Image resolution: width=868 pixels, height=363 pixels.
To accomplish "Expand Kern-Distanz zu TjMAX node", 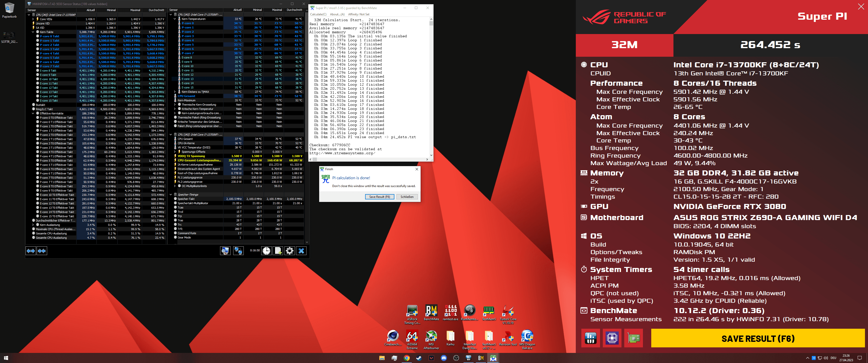I will click(175, 92).
